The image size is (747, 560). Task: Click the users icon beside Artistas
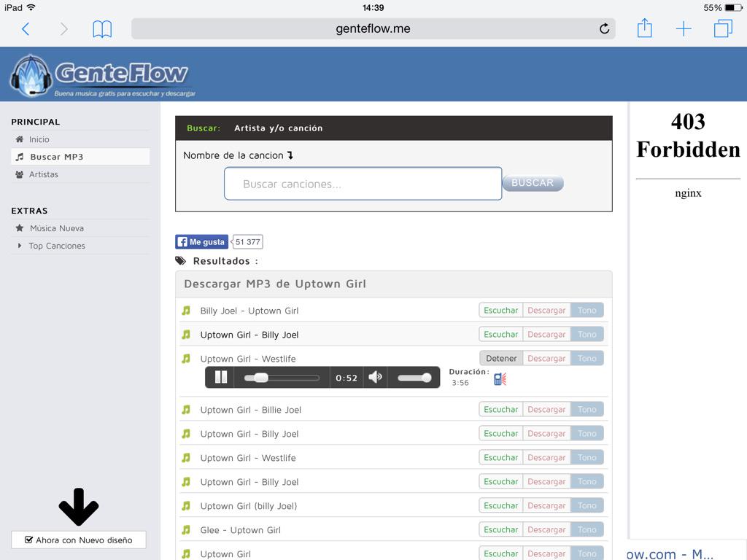[x=20, y=174]
